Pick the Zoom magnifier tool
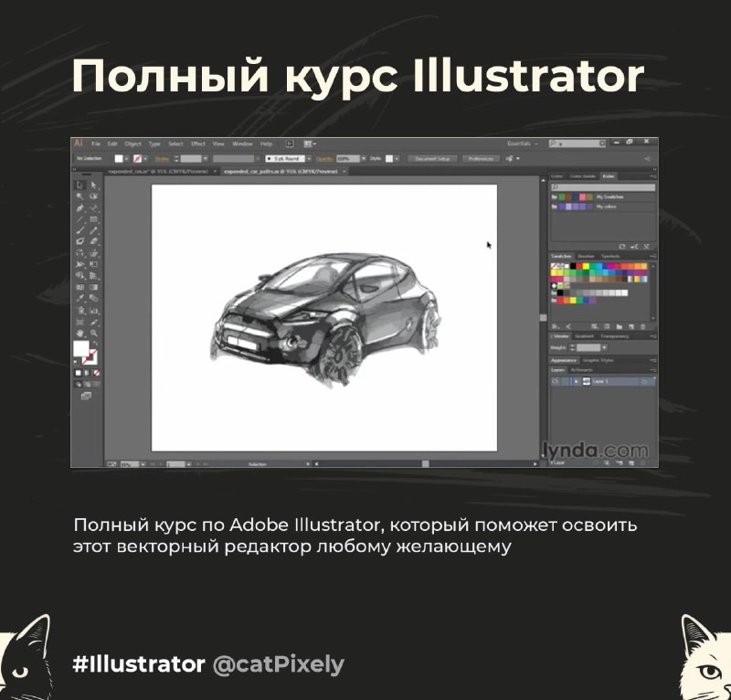Screen dimensions: 731x700 tap(94, 333)
